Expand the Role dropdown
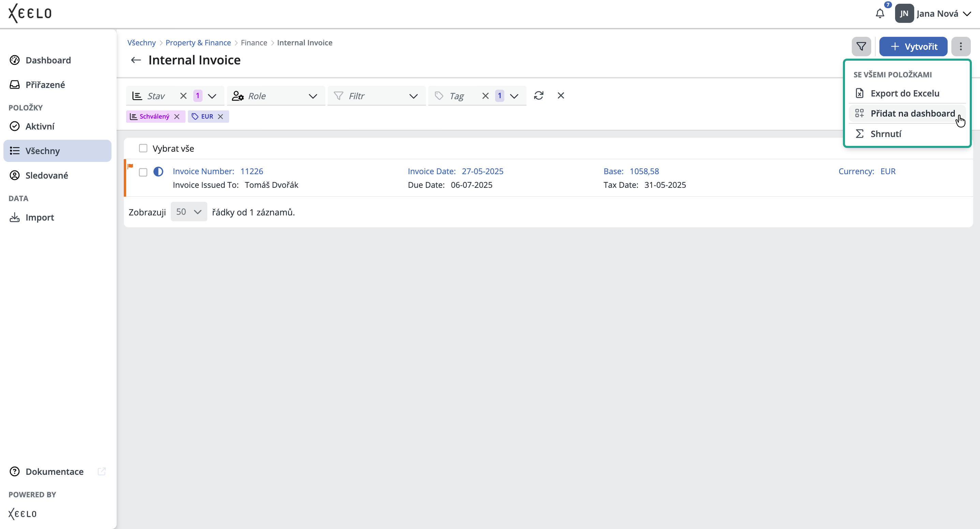 coord(313,96)
